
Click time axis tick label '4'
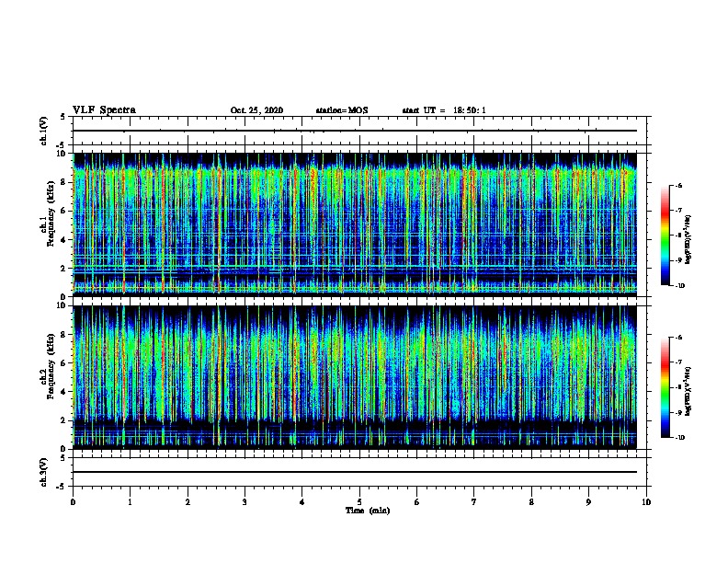click(302, 502)
